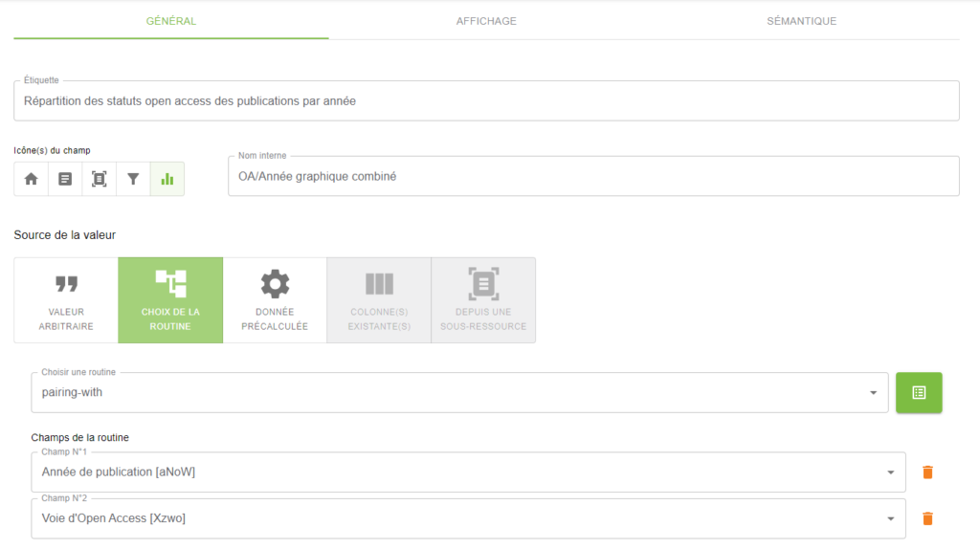
Task: Select Colonne(s) existante(s) source
Action: [x=379, y=299]
